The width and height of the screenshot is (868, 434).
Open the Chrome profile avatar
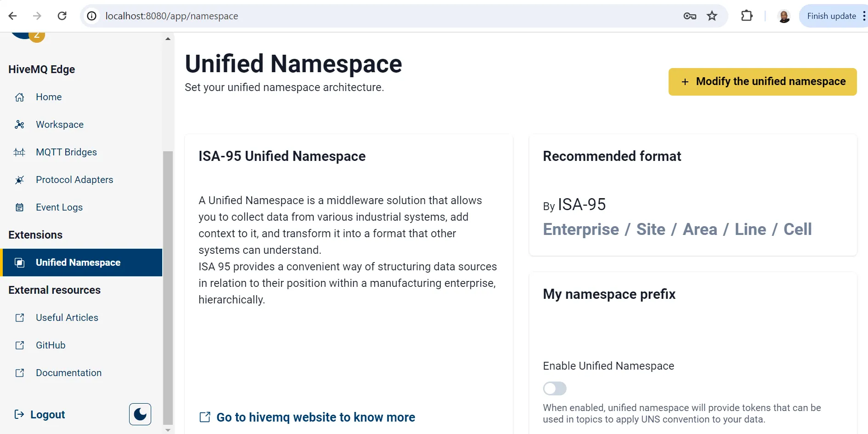784,16
